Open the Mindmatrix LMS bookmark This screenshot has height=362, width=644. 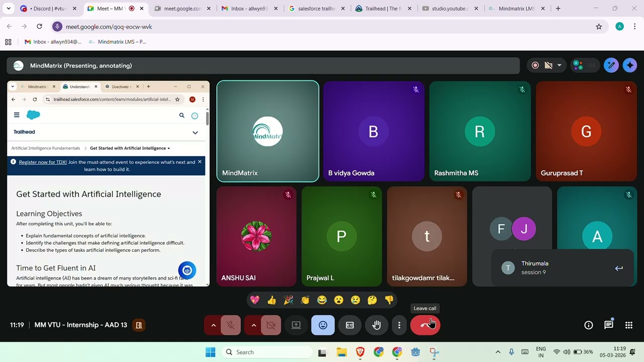117,42
